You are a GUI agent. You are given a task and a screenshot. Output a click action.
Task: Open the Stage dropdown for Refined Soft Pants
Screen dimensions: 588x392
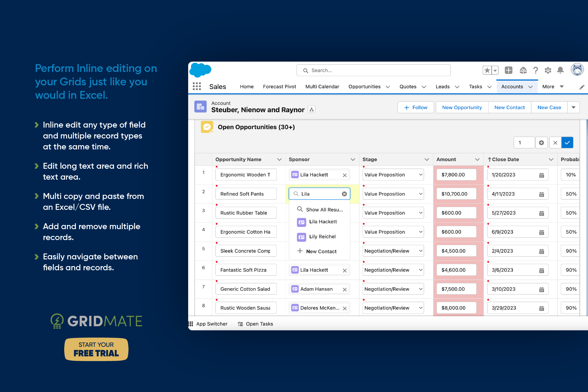tap(421, 194)
